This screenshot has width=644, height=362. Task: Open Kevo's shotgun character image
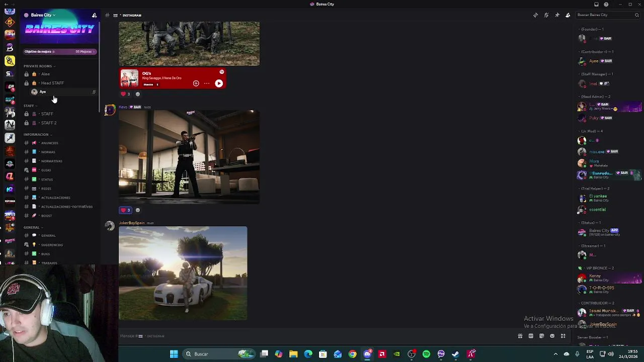pyautogui.click(x=189, y=157)
